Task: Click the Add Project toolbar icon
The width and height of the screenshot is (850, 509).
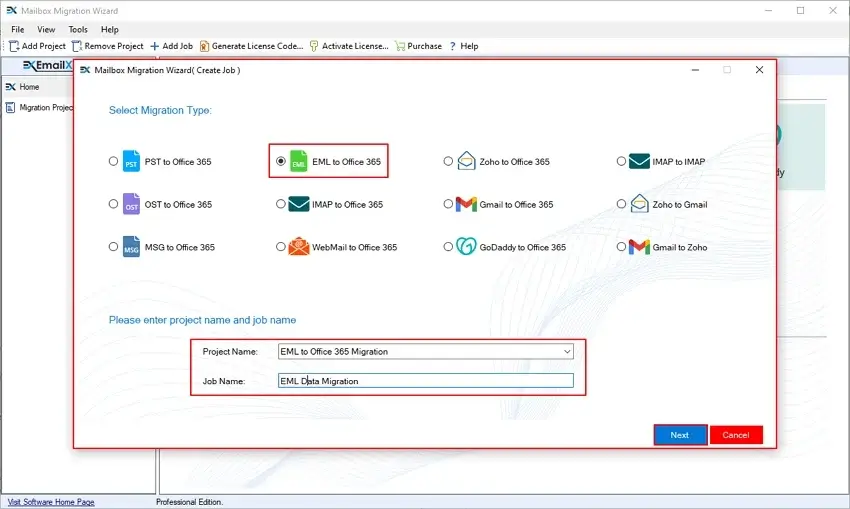Action: coord(14,46)
